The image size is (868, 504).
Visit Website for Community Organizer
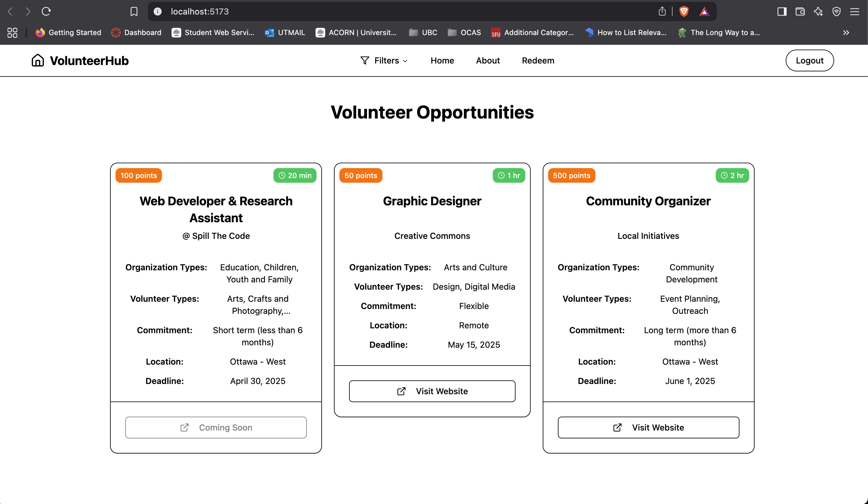click(x=648, y=427)
